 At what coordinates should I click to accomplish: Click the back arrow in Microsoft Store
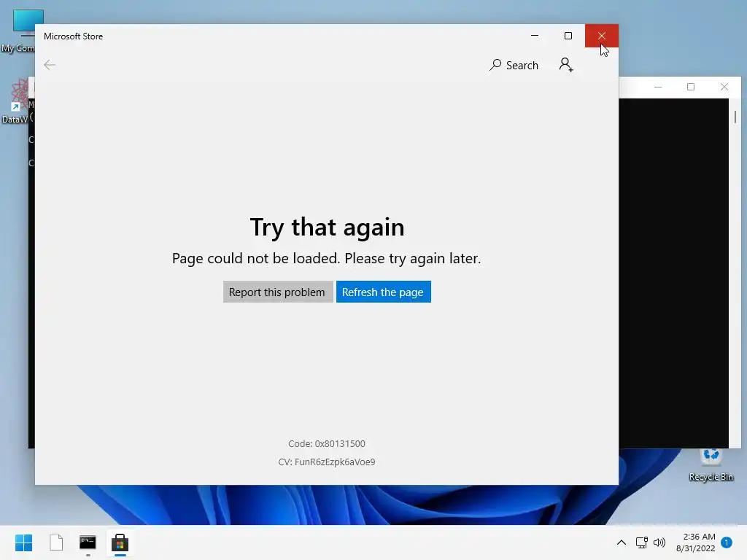pos(50,65)
